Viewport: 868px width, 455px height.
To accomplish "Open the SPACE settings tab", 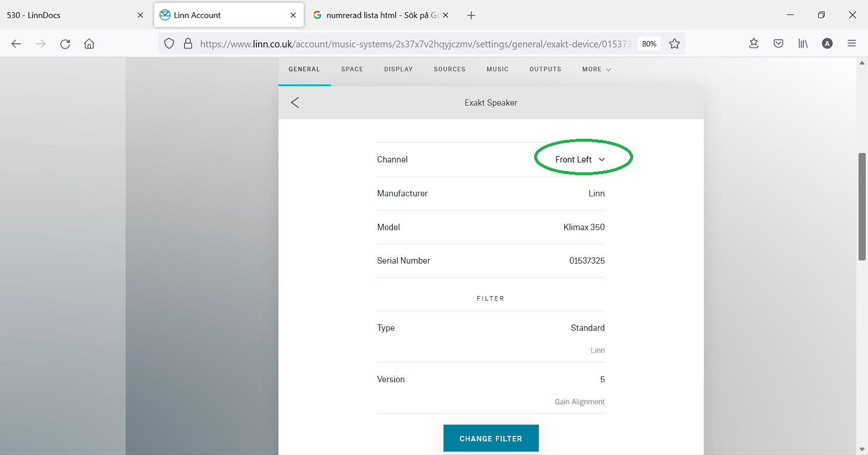I will [x=352, y=69].
